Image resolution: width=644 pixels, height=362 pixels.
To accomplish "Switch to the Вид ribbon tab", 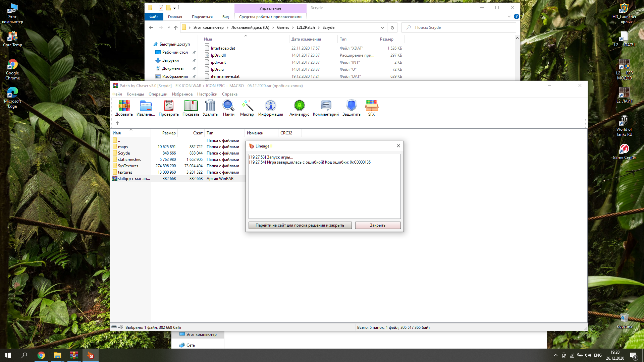I will pos(225,17).
